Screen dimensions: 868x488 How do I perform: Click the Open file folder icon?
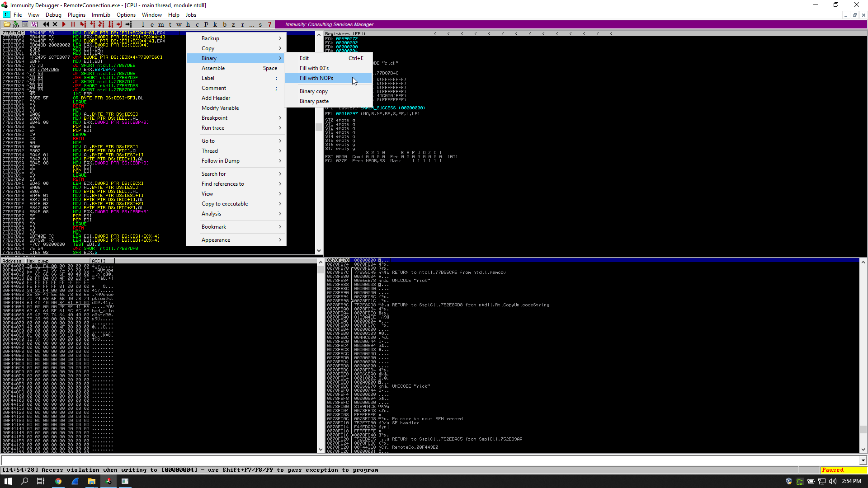7,24
